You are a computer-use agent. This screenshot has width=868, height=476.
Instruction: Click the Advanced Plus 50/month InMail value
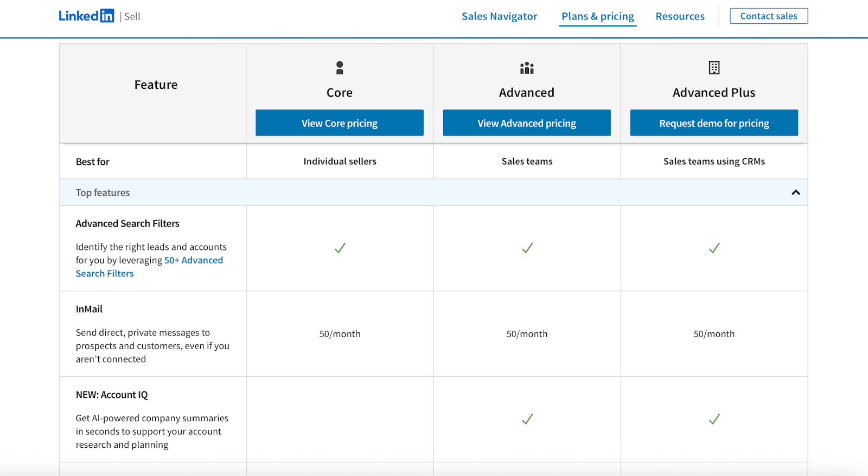(714, 334)
